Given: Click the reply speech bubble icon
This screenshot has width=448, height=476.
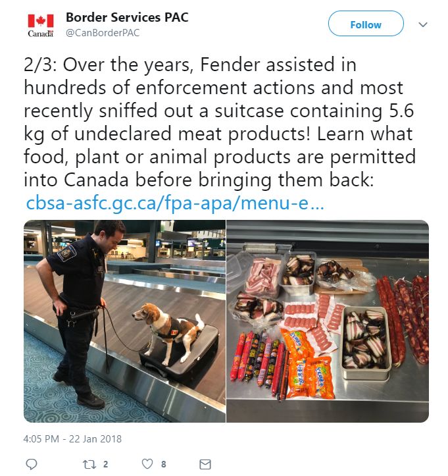Looking at the screenshot, I should pyautogui.click(x=32, y=464).
